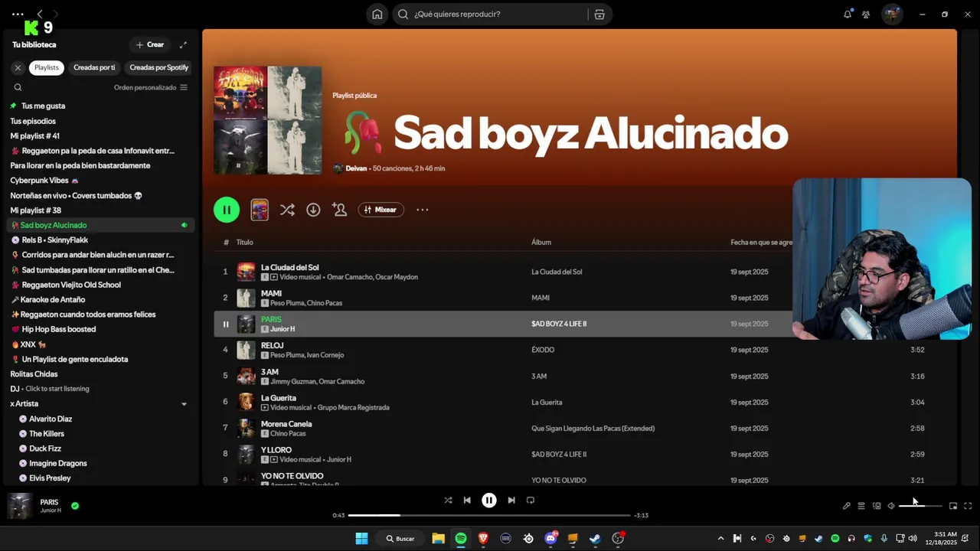Image resolution: width=980 pixels, height=551 pixels.
Task: Open the connect to a device icon
Action: [x=877, y=506]
